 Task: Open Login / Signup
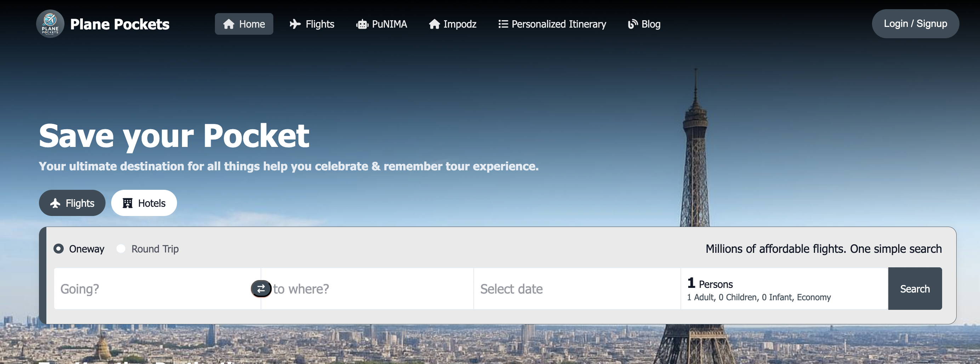click(915, 24)
